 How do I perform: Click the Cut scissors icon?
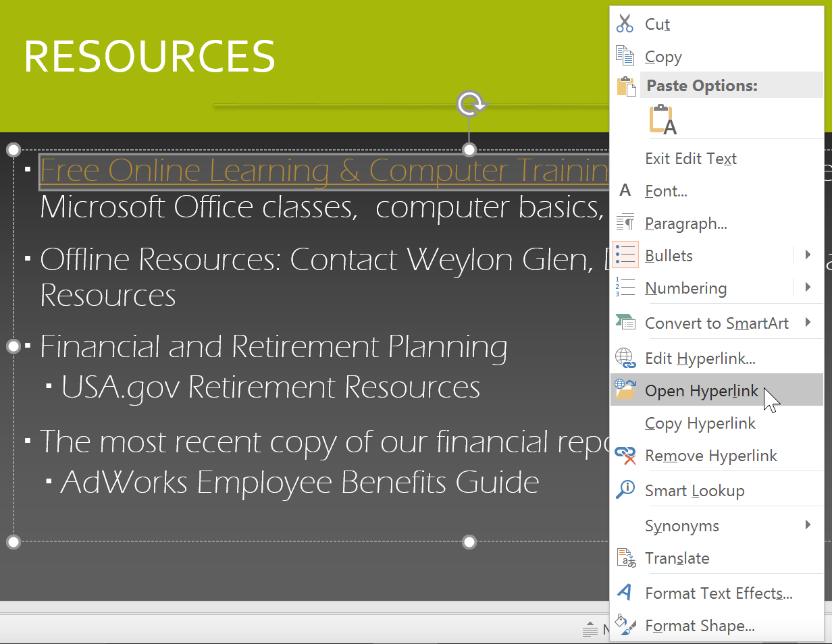tap(625, 24)
